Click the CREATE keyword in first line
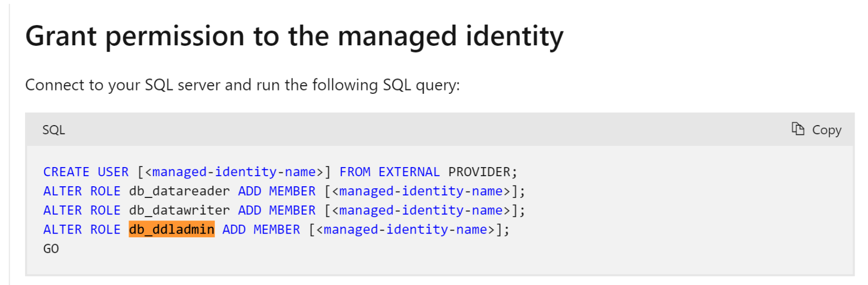The image size is (868, 285). (x=66, y=172)
